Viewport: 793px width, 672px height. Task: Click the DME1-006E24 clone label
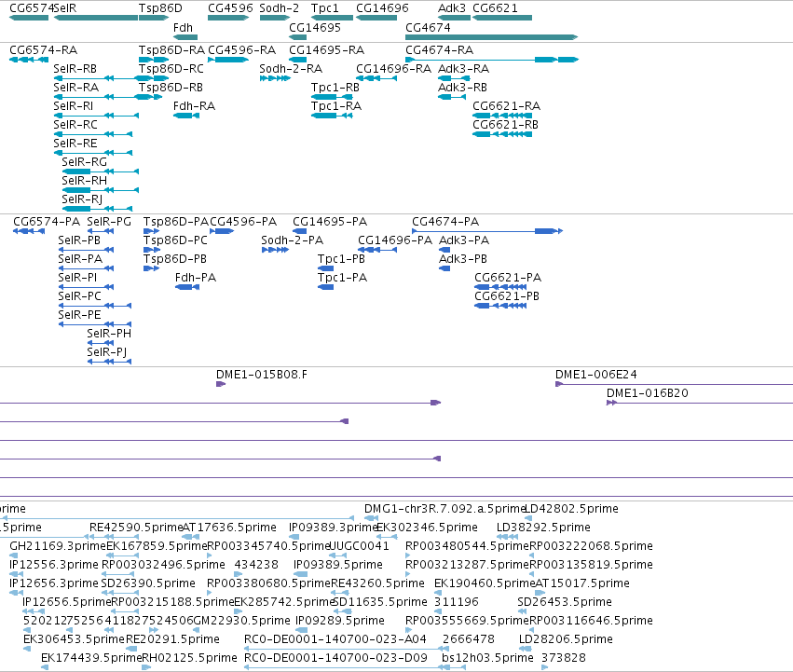pos(595,375)
